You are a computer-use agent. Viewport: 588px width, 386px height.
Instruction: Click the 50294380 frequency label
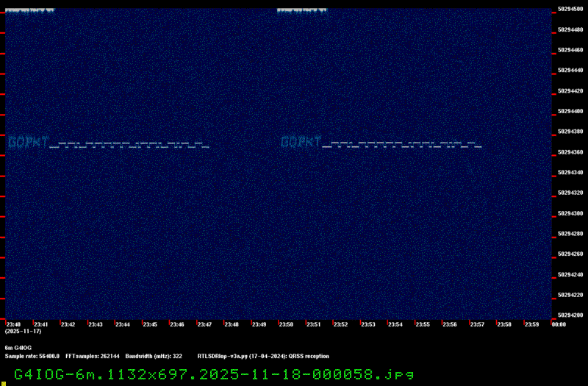pos(570,132)
